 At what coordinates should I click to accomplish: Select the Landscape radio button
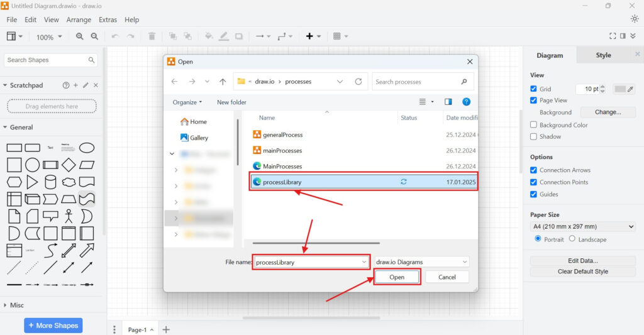coord(572,239)
